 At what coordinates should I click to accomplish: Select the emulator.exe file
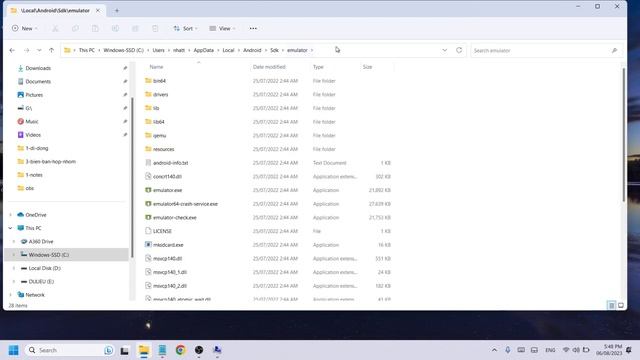pos(167,190)
